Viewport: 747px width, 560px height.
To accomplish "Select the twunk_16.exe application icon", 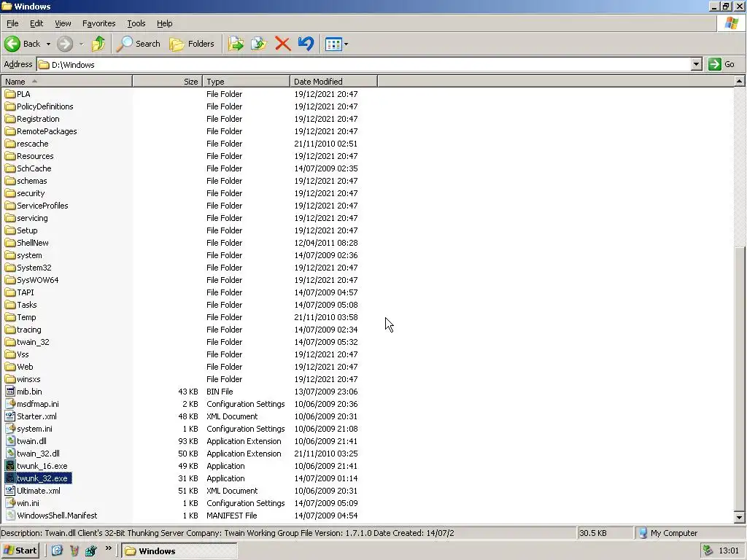I will coord(10,465).
